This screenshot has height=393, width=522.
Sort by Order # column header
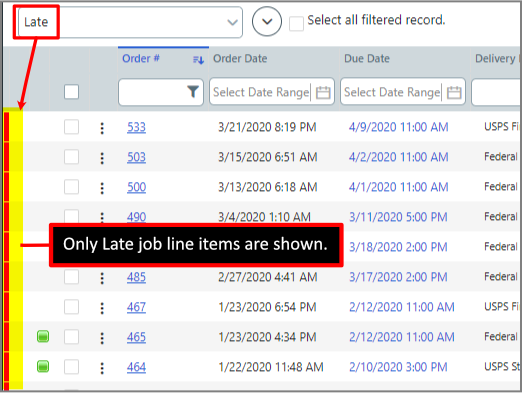point(141,59)
